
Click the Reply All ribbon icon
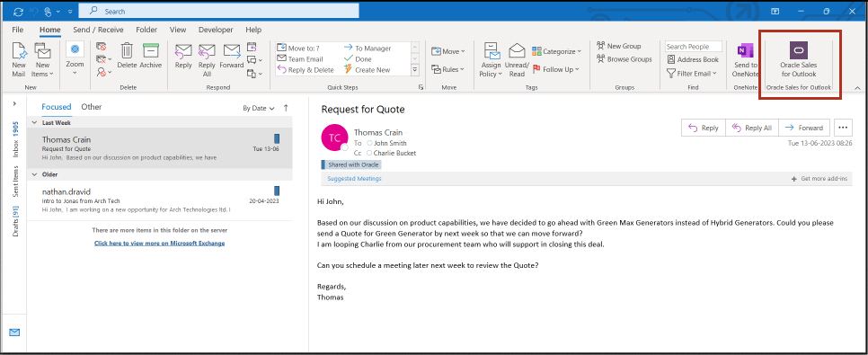click(207, 59)
